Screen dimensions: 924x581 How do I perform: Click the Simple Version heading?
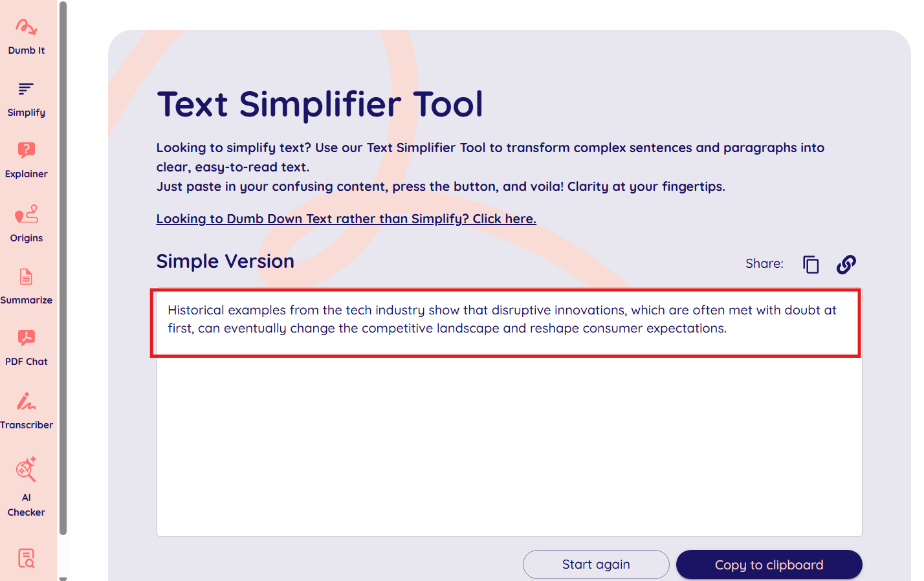pyautogui.click(x=225, y=261)
